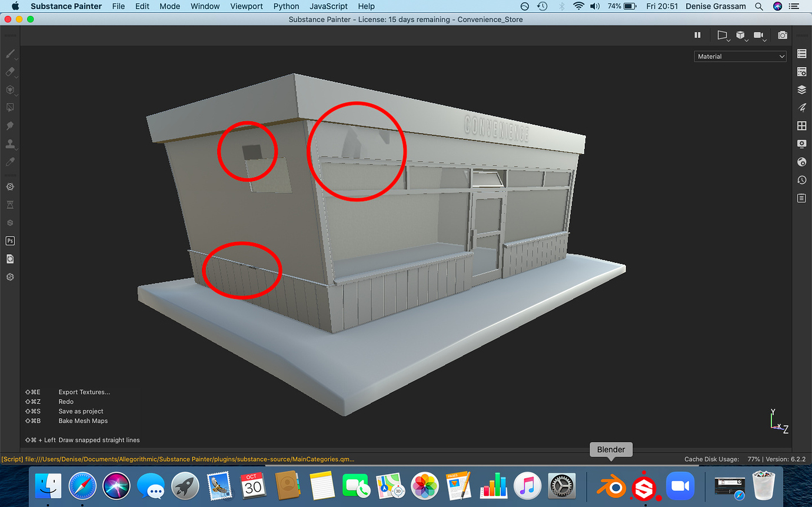This screenshot has height=507, width=812.
Task: Select the Paint brush tool
Action: pyautogui.click(x=11, y=54)
